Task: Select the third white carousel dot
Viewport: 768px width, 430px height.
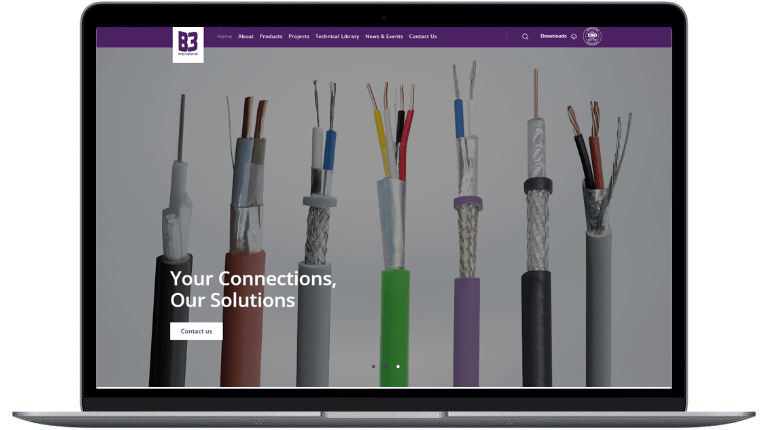Action: tap(398, 366)
